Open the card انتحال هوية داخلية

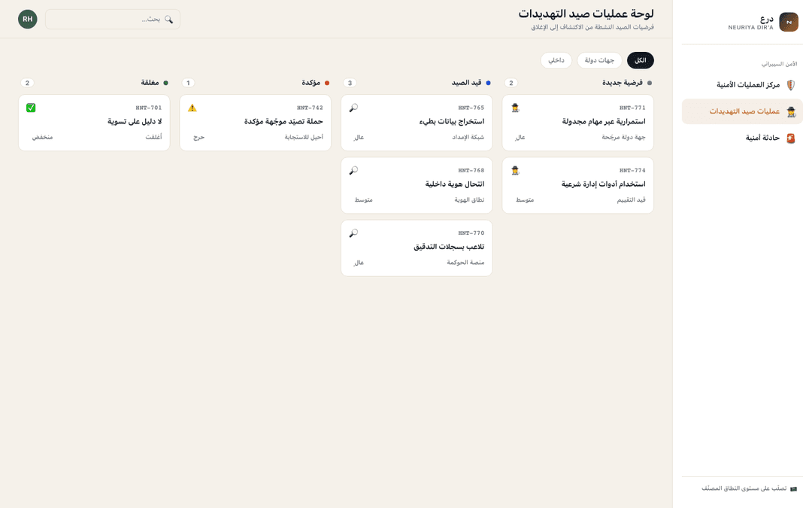click(x=417, y=186)
